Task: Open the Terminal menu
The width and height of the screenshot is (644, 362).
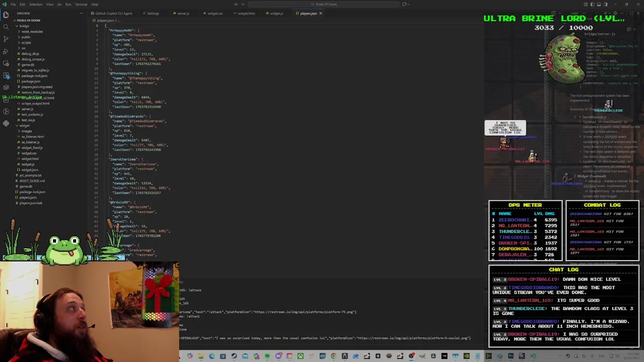Action: 81,4
